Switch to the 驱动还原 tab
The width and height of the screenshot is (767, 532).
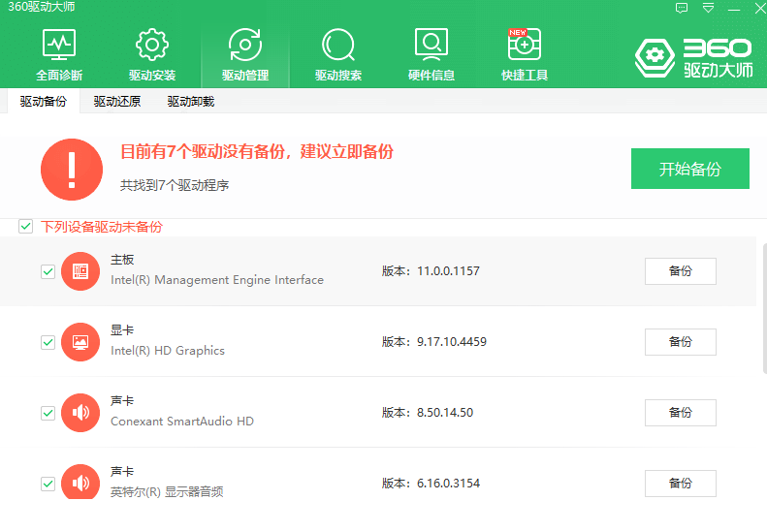pos(117,102)
